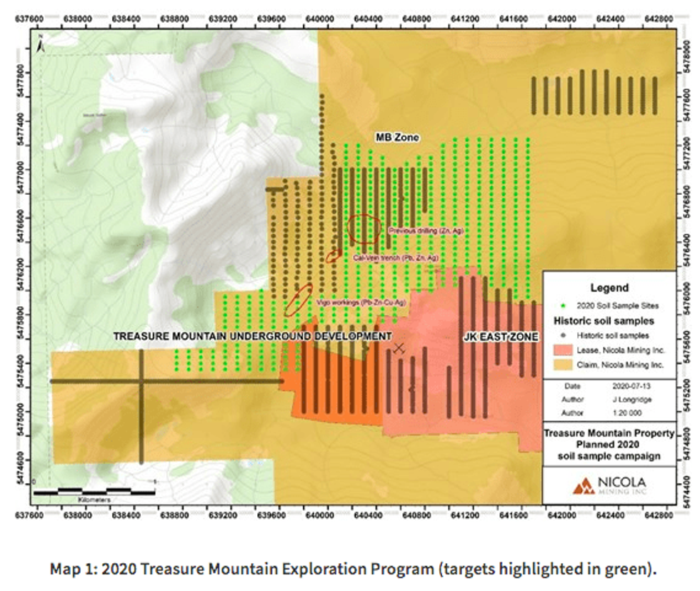
Task: Click the north arrow compass icon
Action: click(42, 45)
